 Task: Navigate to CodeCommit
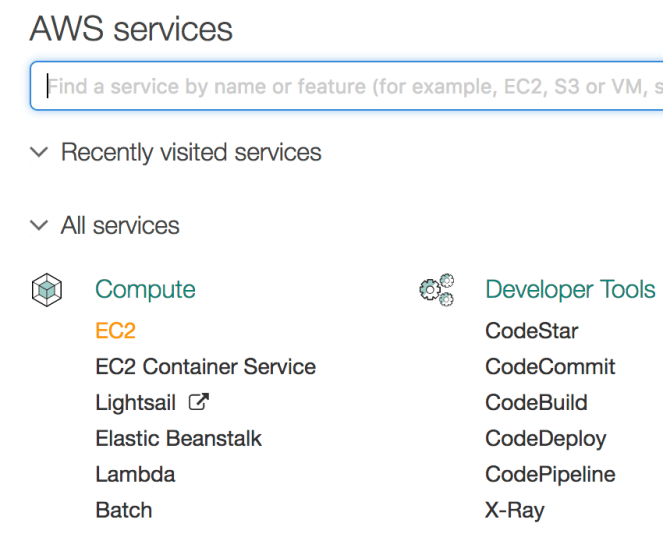pyautogui.click(x=550, y=367)
